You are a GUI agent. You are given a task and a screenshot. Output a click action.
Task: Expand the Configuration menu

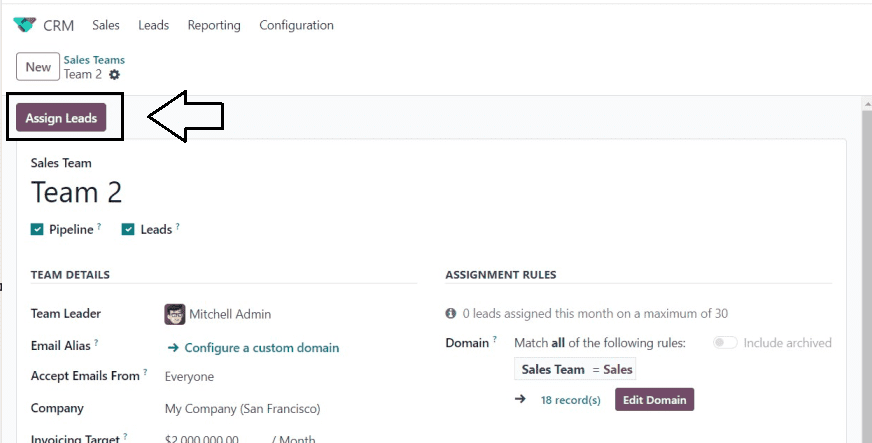296,25
